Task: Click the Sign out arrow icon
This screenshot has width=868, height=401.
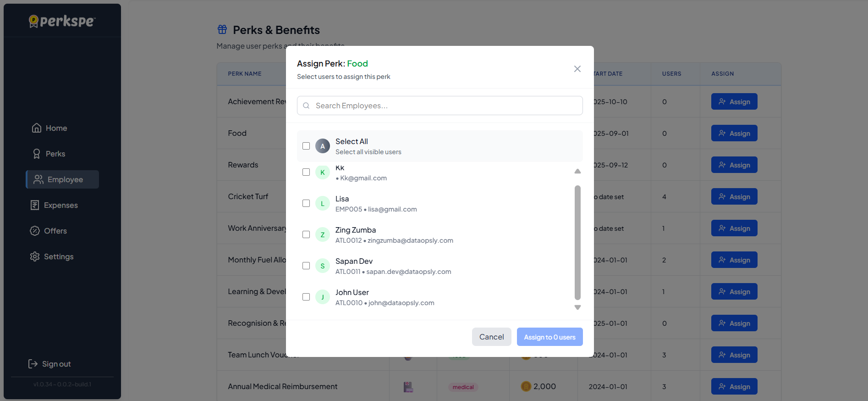Action: (33, 364)
